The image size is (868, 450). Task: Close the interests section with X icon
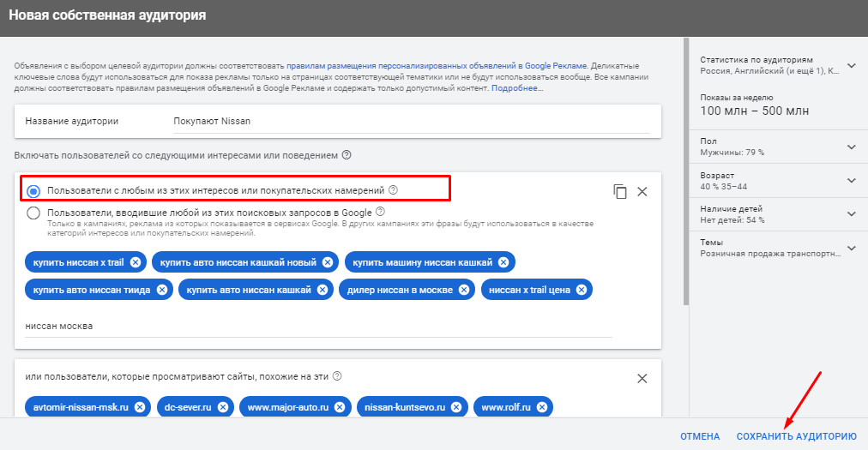(642, 192)
